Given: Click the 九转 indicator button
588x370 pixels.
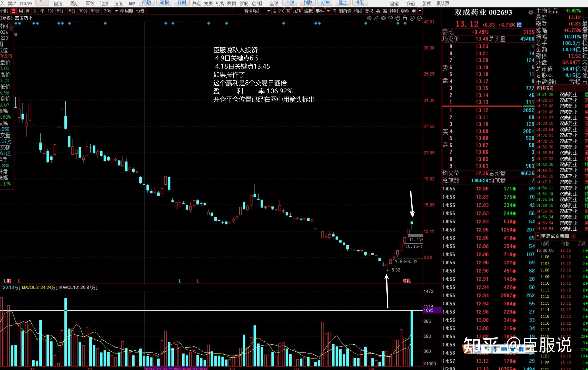Looking at the screenshot, I should pyautogui.click(x=297, y=11).
